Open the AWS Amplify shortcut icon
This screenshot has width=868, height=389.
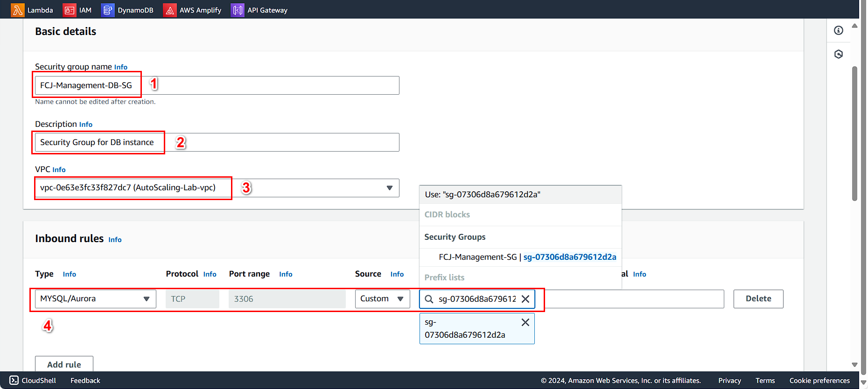click(x=169, y=10)
